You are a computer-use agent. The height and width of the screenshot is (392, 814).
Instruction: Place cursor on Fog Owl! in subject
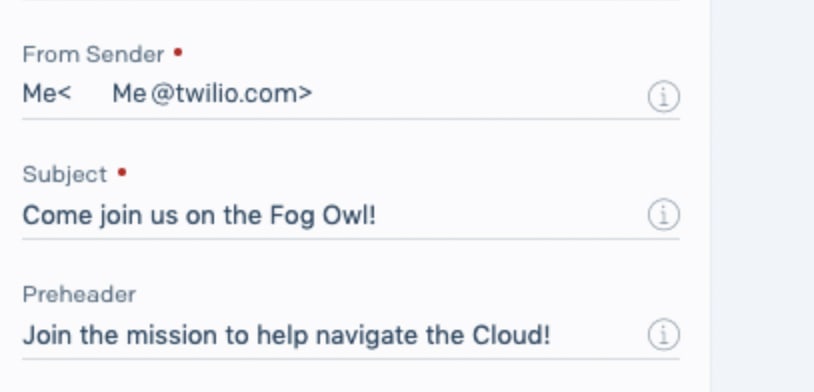323,215
